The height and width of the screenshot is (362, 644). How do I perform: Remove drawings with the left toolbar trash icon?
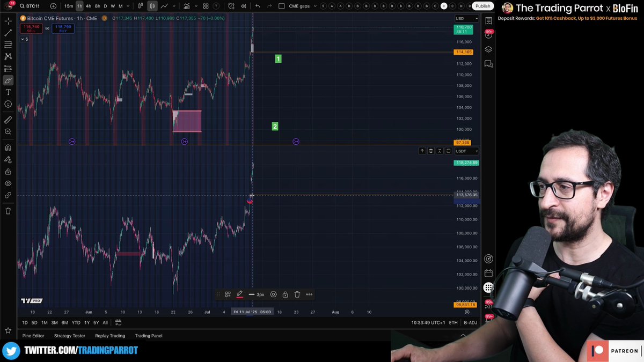8,211
